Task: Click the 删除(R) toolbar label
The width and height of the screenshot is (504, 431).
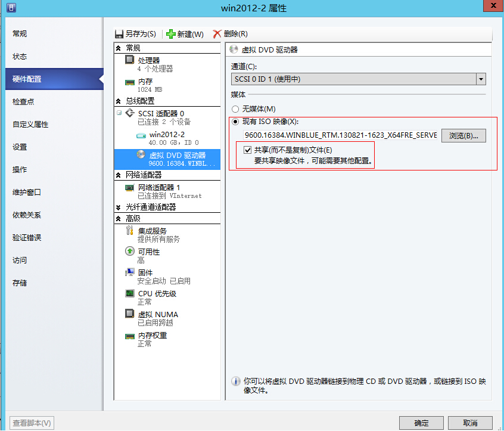Action: click(x=235, y=34)
